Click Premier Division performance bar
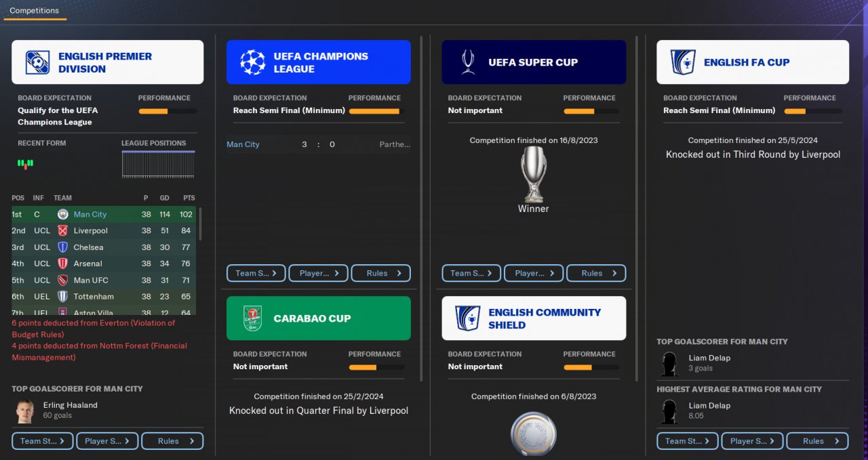The width and height of the screenshot is (868, 460). (167, 111)
